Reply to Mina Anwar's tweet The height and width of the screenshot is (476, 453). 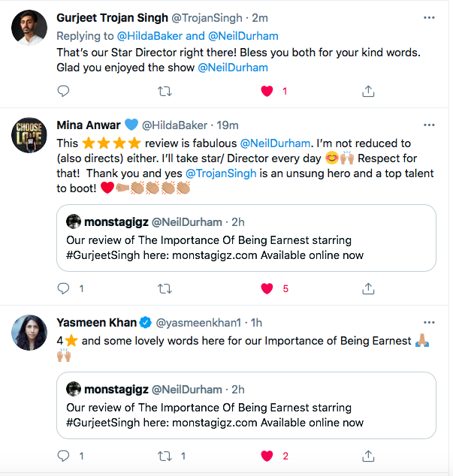[x=63, y=288]
